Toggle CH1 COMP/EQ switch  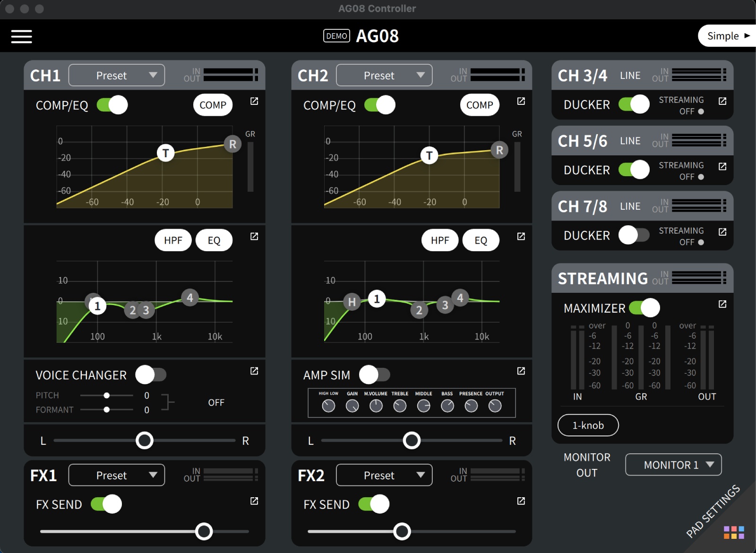click(112, 105)
